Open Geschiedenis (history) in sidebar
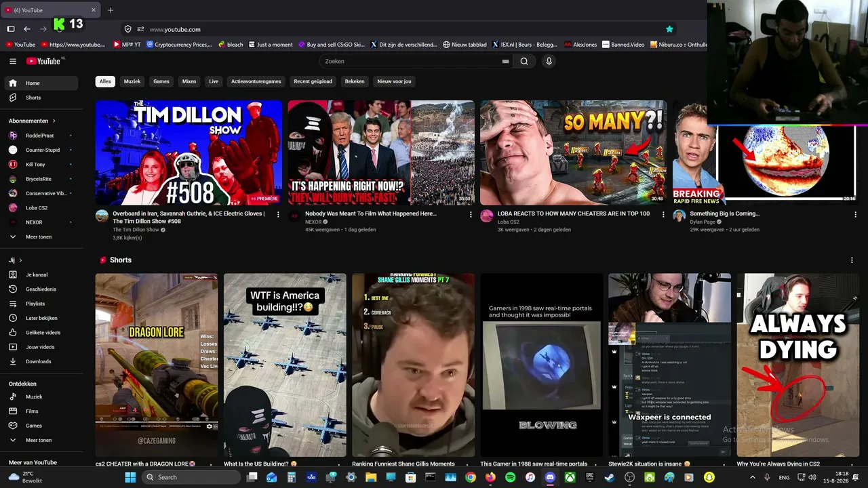This screenshot has height=488, width=868. [42, 289]
